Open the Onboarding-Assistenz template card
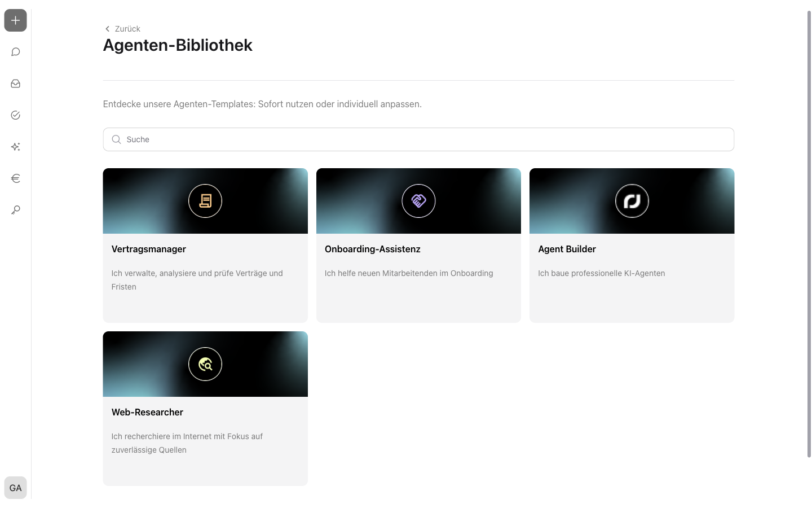The width and height of the screenshot is (812, 508). click(x=418, y=246)
